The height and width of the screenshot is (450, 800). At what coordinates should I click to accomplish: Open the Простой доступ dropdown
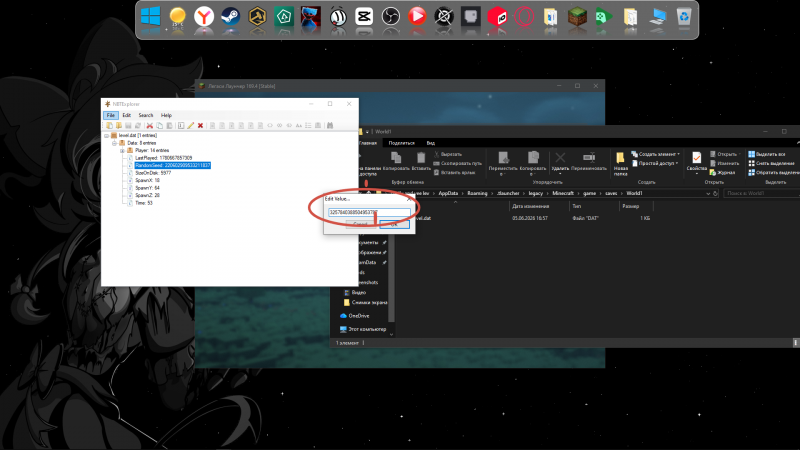pos(656,163)
